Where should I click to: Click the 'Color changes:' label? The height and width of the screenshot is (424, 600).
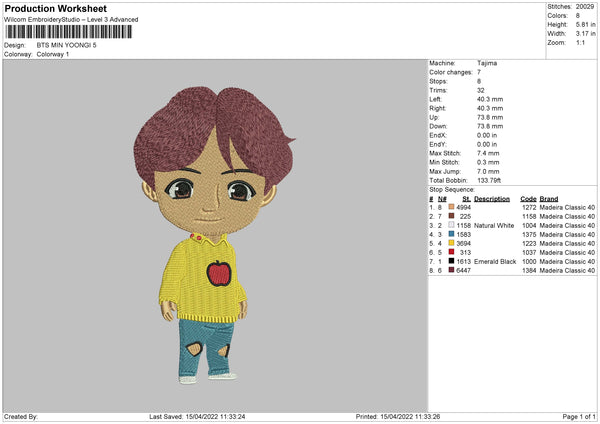(451, 72)
